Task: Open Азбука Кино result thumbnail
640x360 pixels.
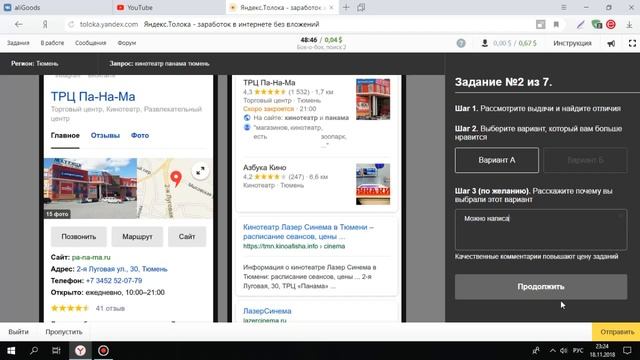Action: coord(373,184)
